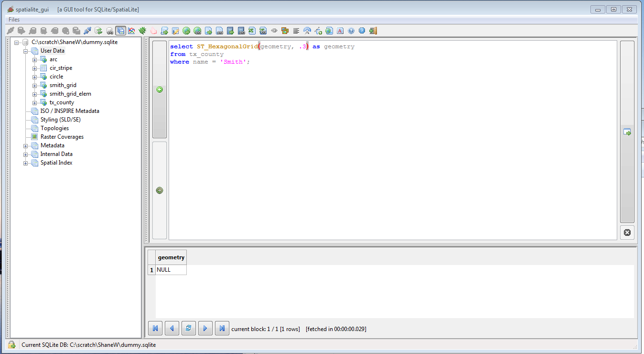Refresh the current result block
Image resolution: width=644 pixels, height=354 pixels.
click(x=189, y=329)
